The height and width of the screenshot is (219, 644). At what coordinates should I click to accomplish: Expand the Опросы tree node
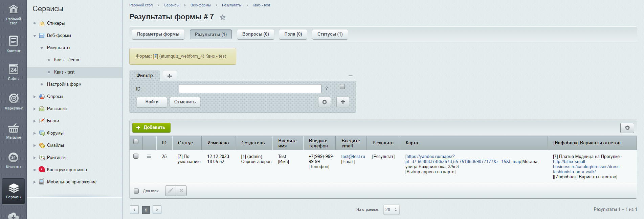click(x=35, y=97)
